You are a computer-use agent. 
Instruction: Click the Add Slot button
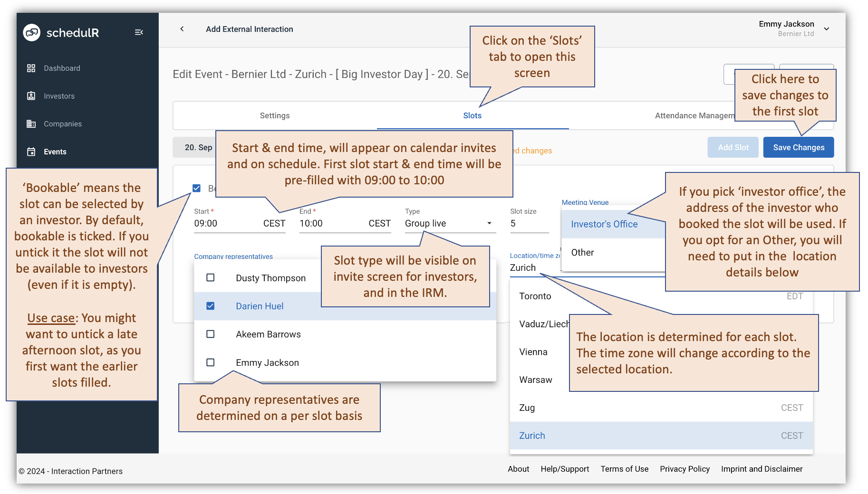[x=733, y=147]
